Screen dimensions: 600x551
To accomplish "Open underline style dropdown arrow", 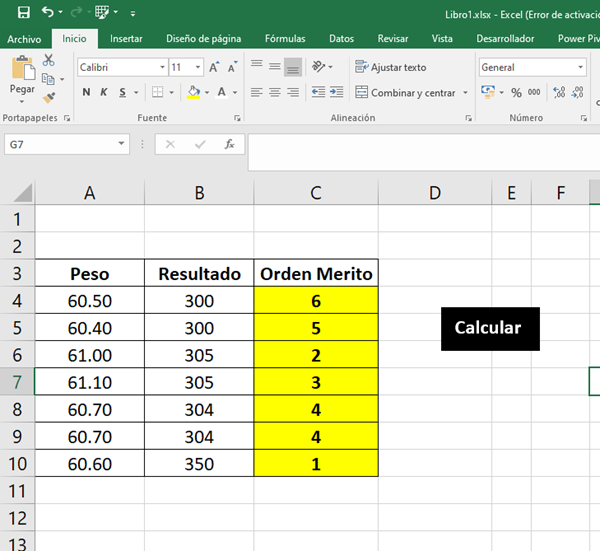I will (136, 93).
